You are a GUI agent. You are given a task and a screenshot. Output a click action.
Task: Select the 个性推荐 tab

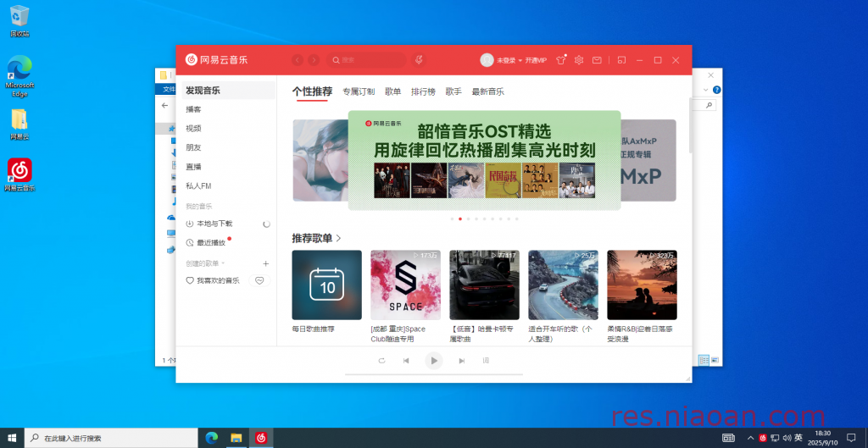coord(312,91)
